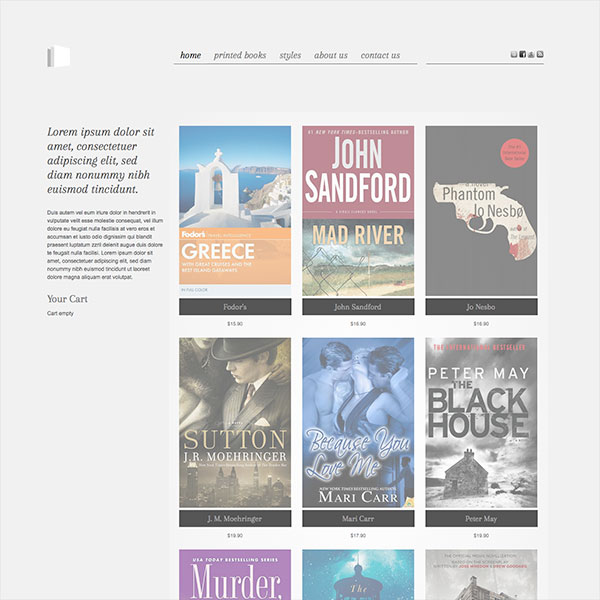Click the white book logo icon
Viewport: 600px width, 600px height.
click(x=59, y=56)
